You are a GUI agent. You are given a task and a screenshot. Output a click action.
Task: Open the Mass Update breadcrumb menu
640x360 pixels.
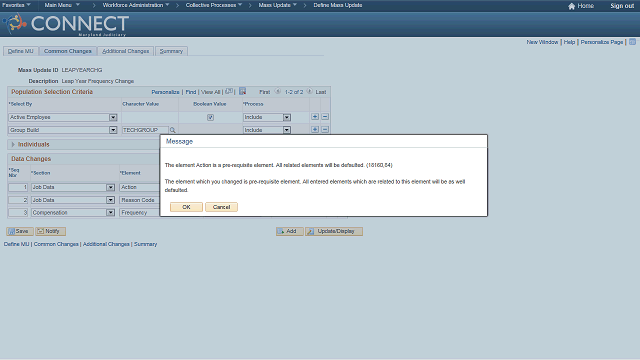pos(278,5)
